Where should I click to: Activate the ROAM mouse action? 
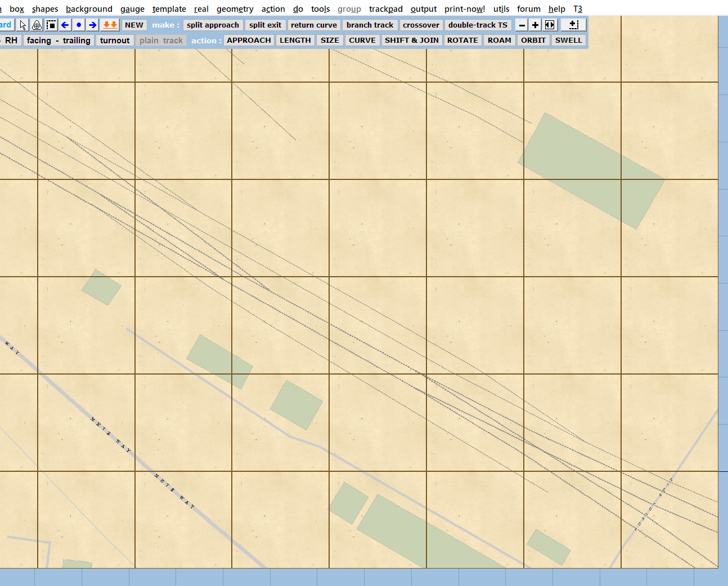(500, 40)
